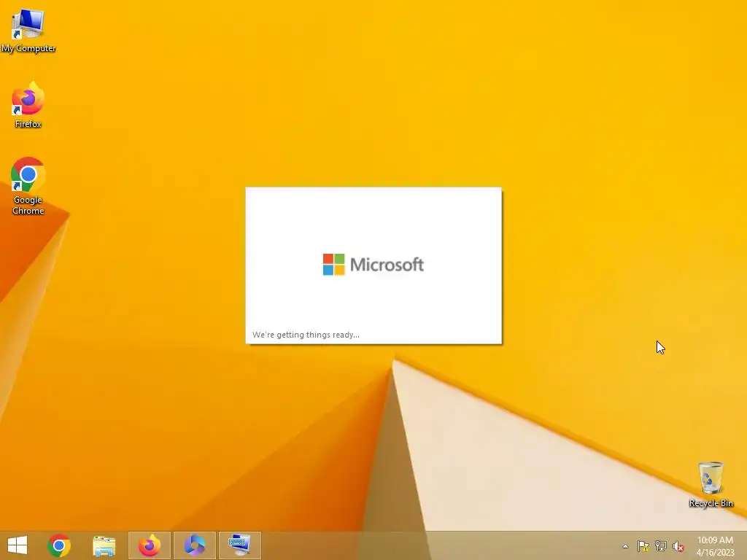Select the Firefox desktop shortcut

coord(28,105)
